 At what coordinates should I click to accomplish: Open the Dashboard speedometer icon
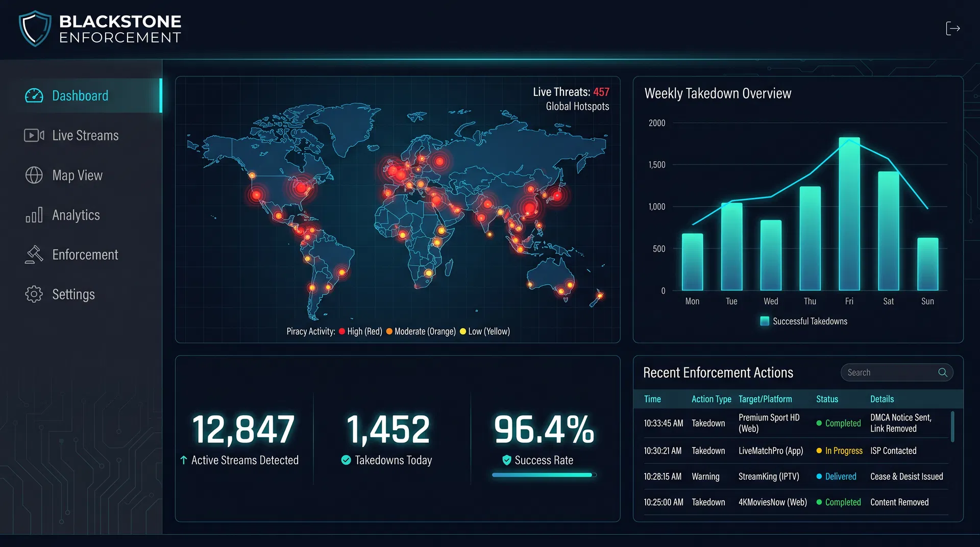(x=34, y=95)
